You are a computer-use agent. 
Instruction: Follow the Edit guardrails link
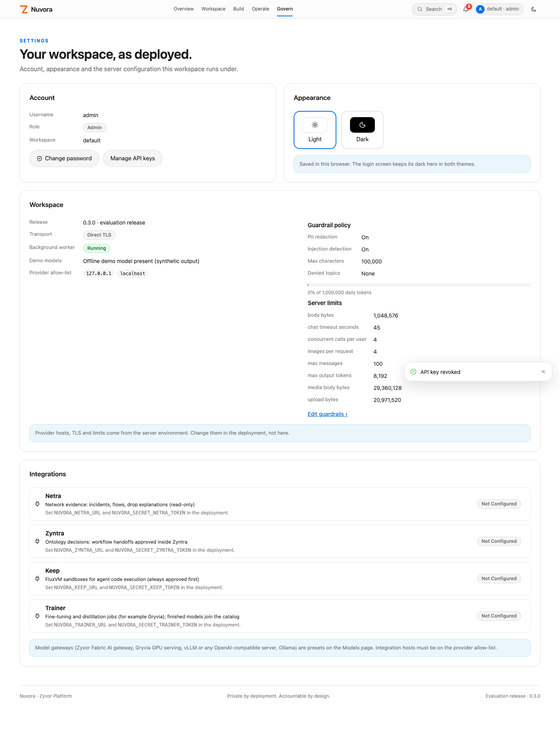[327, 414]
